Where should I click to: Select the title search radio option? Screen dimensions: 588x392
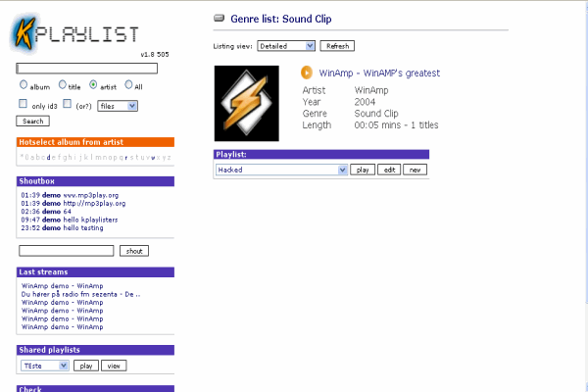pos(63,85)
